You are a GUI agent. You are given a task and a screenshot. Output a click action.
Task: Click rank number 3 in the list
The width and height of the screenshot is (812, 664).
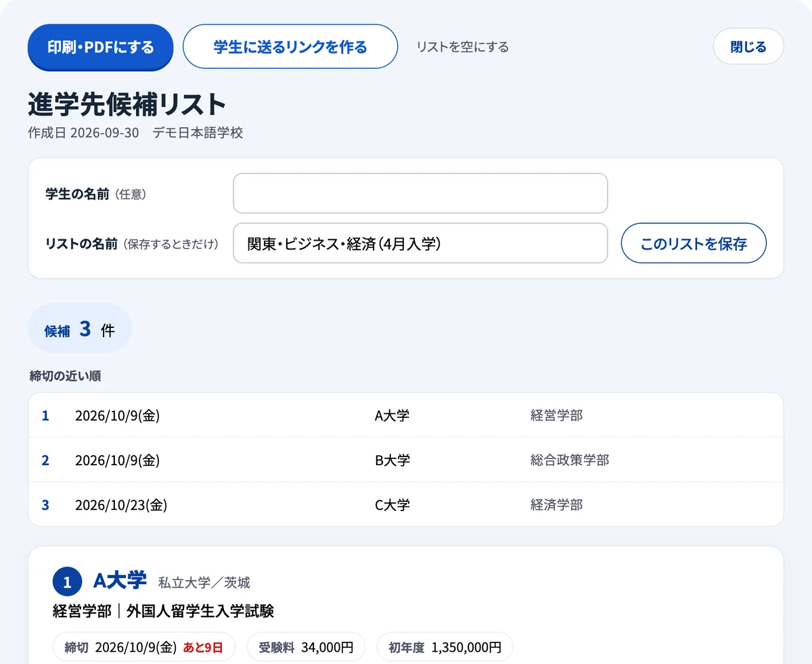click(45, 505)
